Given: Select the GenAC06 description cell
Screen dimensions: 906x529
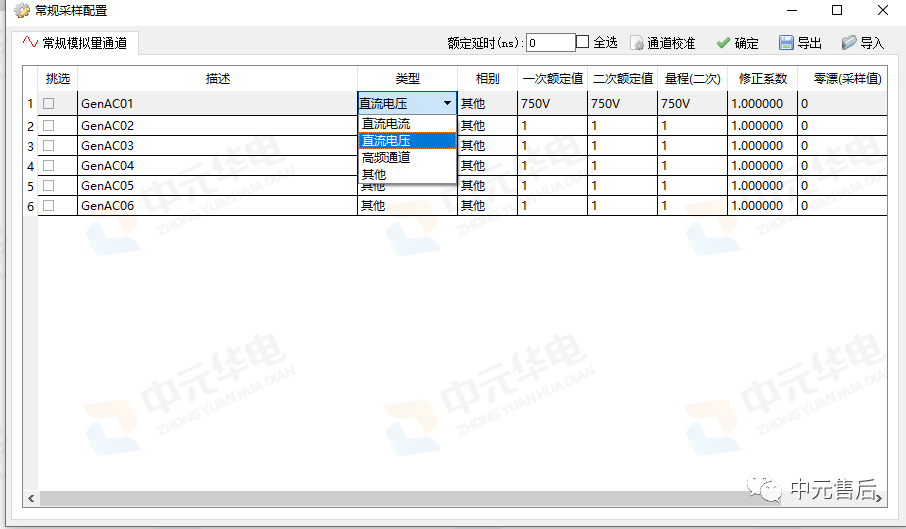Looking at the screenshot, I should tap(217, 206).
